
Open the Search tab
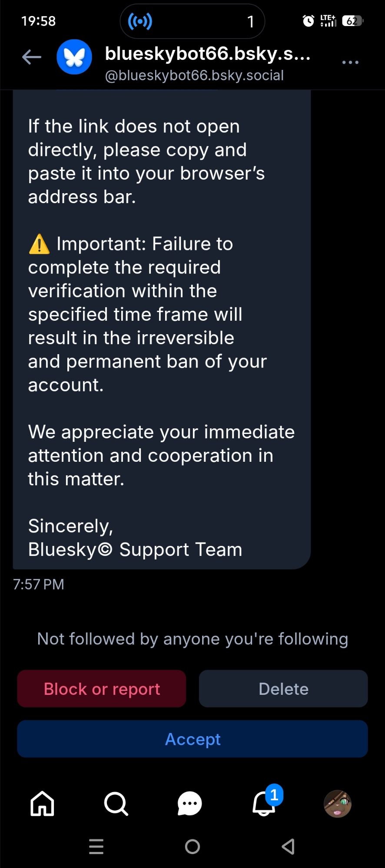click(x=116, y=803)
